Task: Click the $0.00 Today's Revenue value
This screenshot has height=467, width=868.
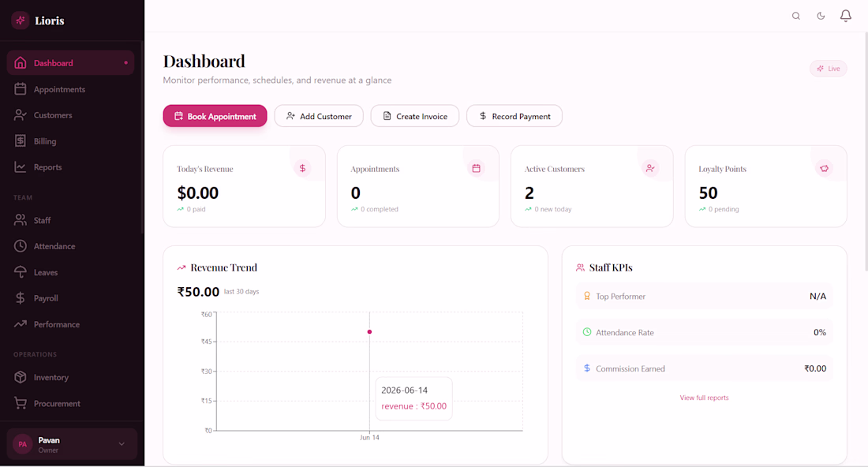Action: 197,192
